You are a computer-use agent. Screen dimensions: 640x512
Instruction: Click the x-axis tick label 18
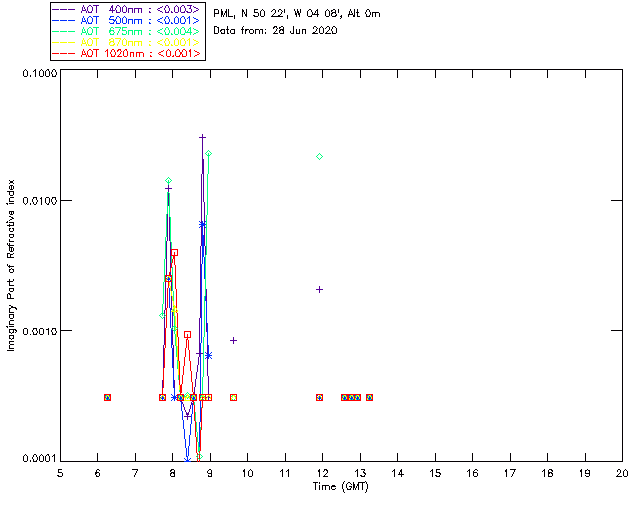(547, 473)
